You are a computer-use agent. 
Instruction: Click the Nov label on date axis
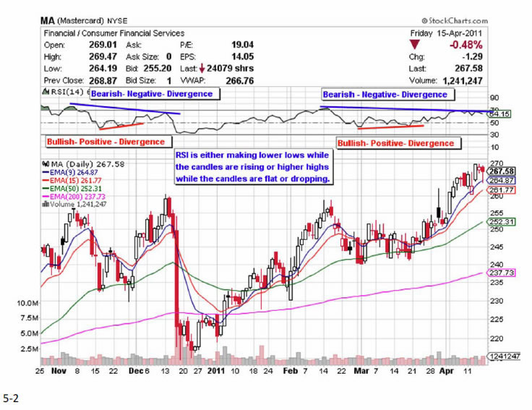[59, 371]
